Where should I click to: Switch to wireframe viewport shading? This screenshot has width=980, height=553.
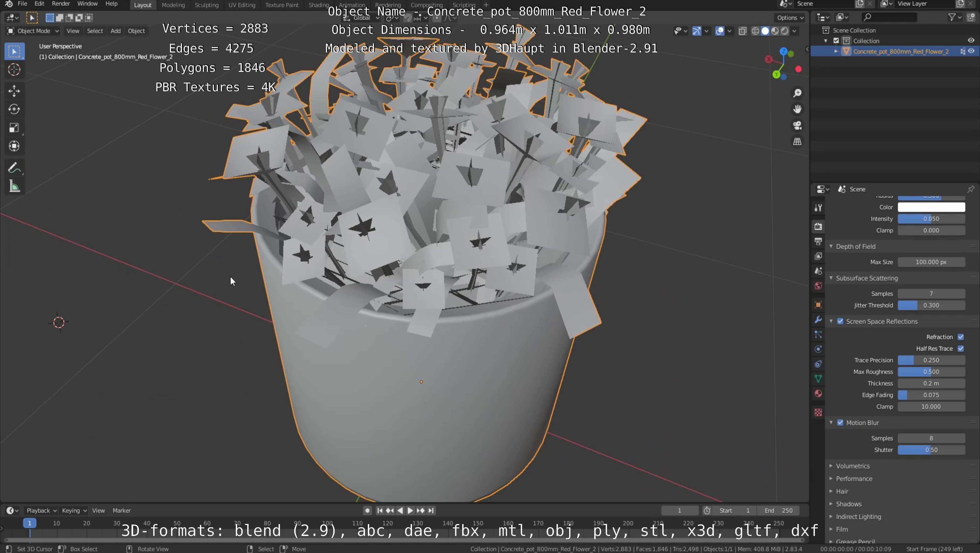click(755, 31)
